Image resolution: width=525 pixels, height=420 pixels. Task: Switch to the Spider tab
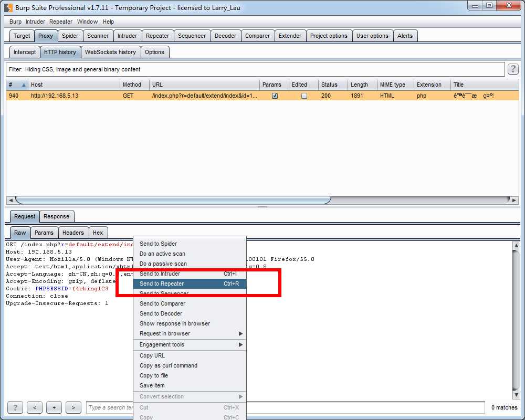pos(70,36)
